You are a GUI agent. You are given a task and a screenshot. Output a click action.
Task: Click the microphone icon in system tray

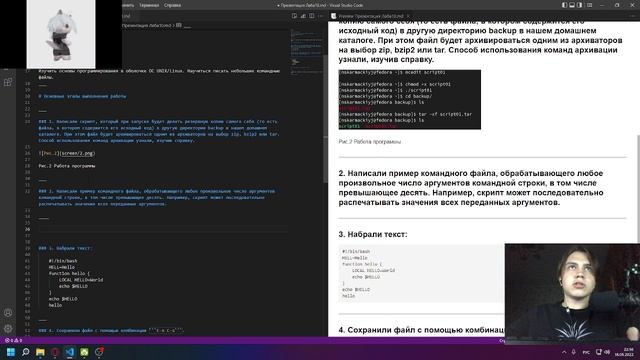573,352
